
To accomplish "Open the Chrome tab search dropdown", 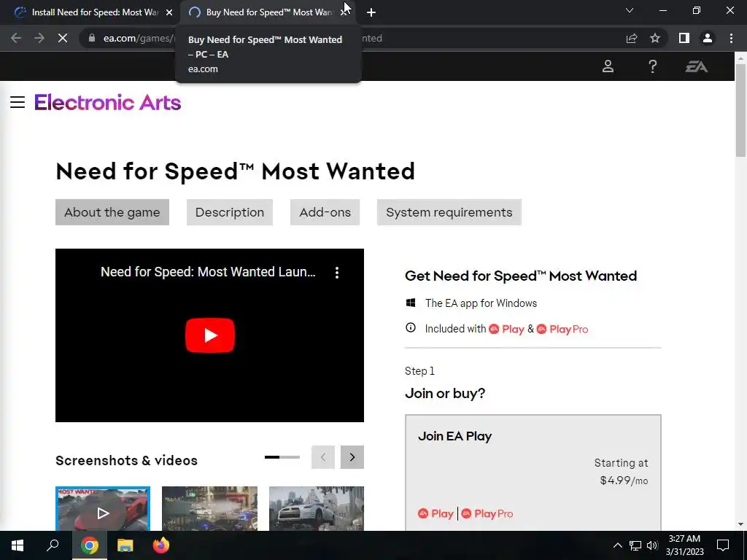I will (630, 10).
